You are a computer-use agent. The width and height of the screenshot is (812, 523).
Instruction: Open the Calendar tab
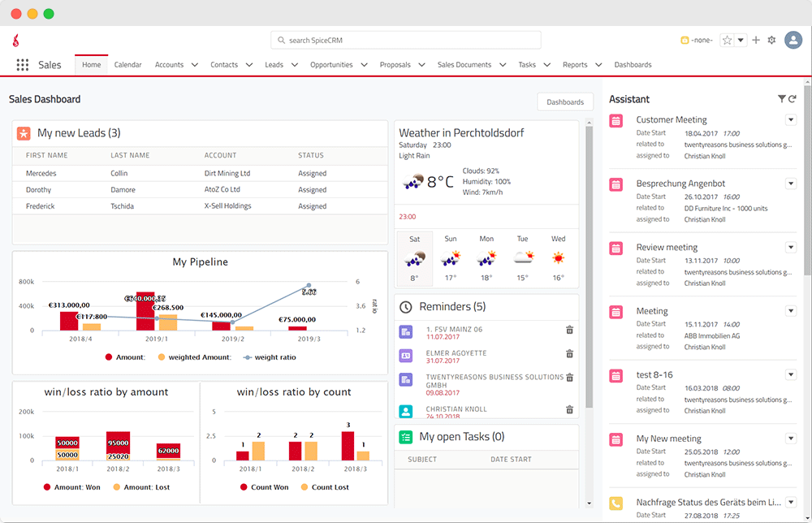pyautogui.click(x=128, y=65)
